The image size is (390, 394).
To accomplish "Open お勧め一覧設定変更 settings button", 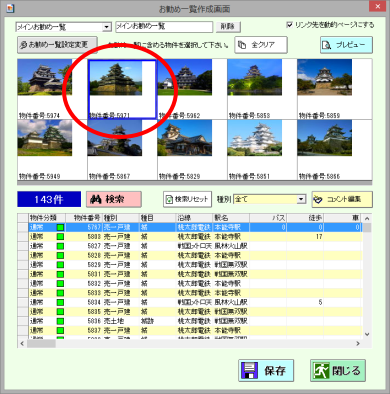I will click(57, 45).
